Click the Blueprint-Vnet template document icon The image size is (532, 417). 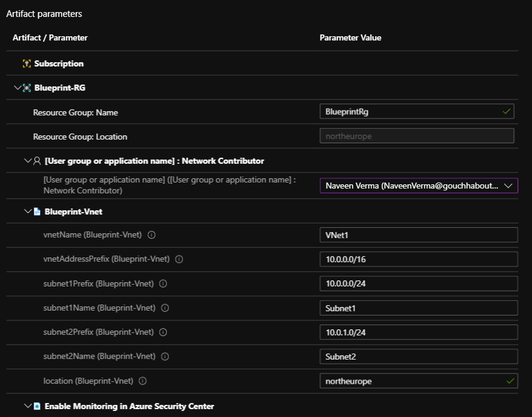37,212
